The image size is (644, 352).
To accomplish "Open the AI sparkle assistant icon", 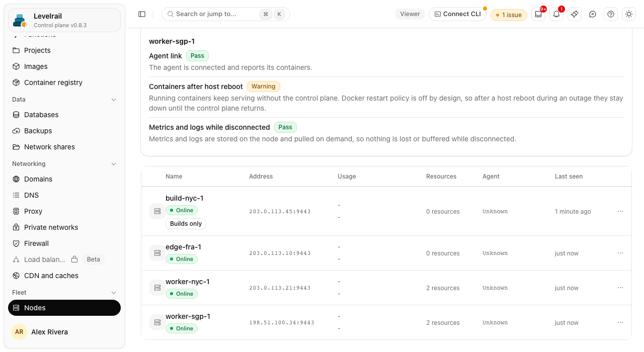I will (575, 14).
